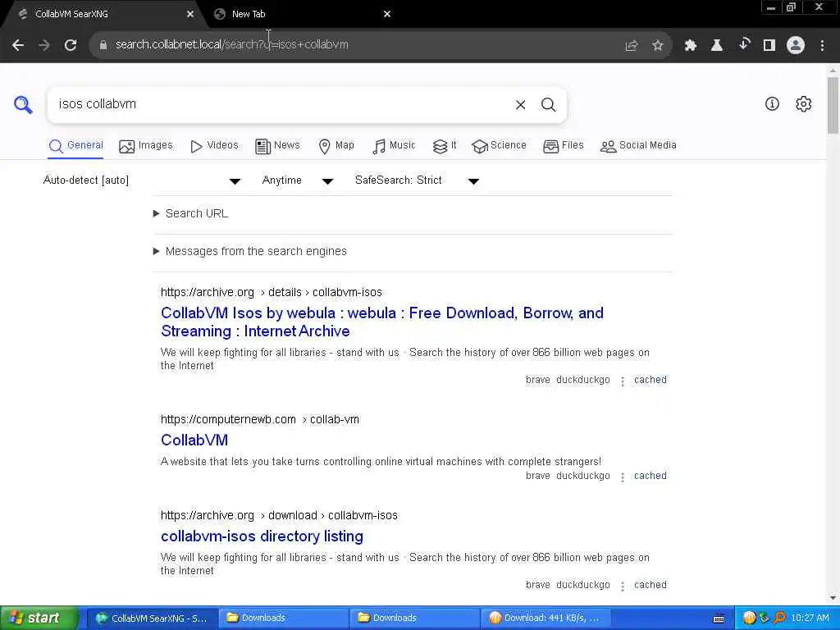The height and width of the screenshot is (630, 840).
Task: Expand Messages from the search engines
Action: pos(250,251)
